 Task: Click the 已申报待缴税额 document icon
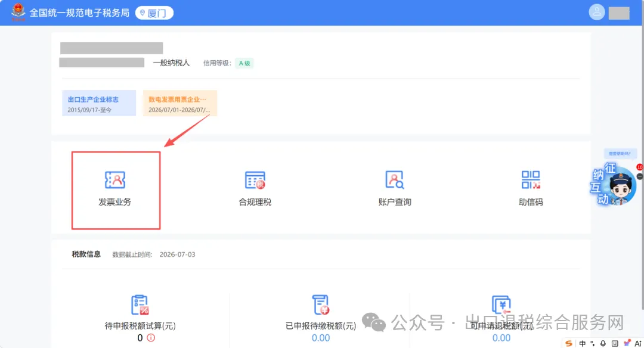pos(320,305)
